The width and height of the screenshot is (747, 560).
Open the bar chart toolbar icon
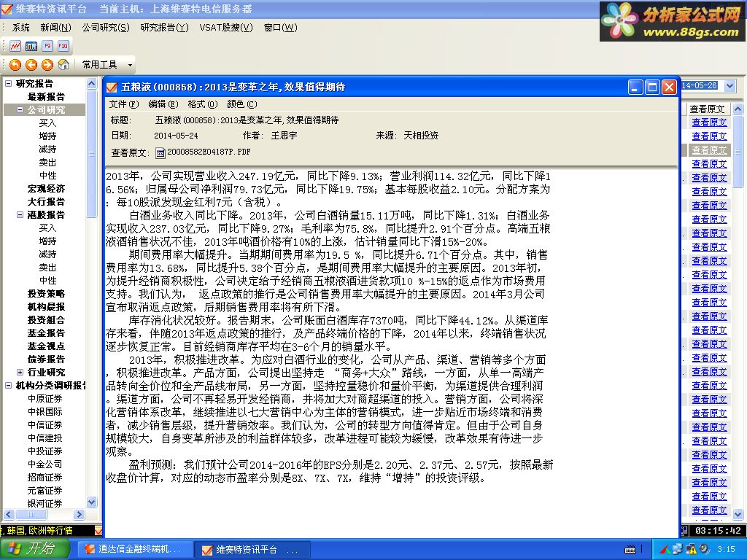click(31, 46)
